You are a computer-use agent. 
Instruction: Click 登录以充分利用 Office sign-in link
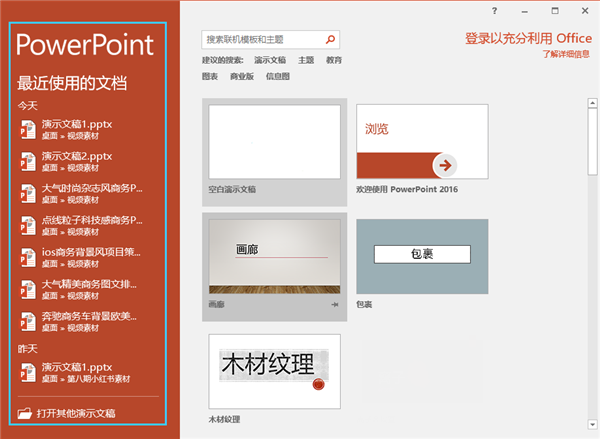[x=528, y=38]
